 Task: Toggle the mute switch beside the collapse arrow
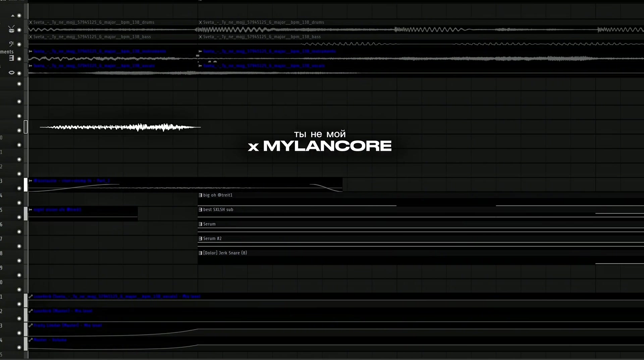[x=19, y=15]
